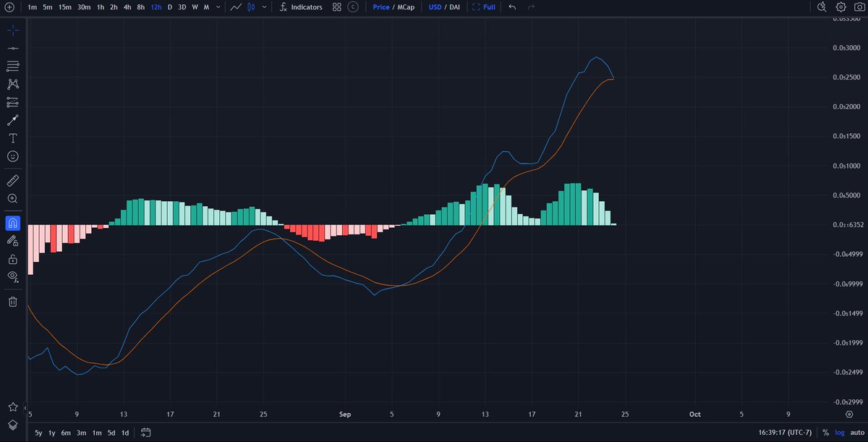The height and width of the screenshot is (442, 868).
Task: Open chart settings gear
Action: [841, 7]
